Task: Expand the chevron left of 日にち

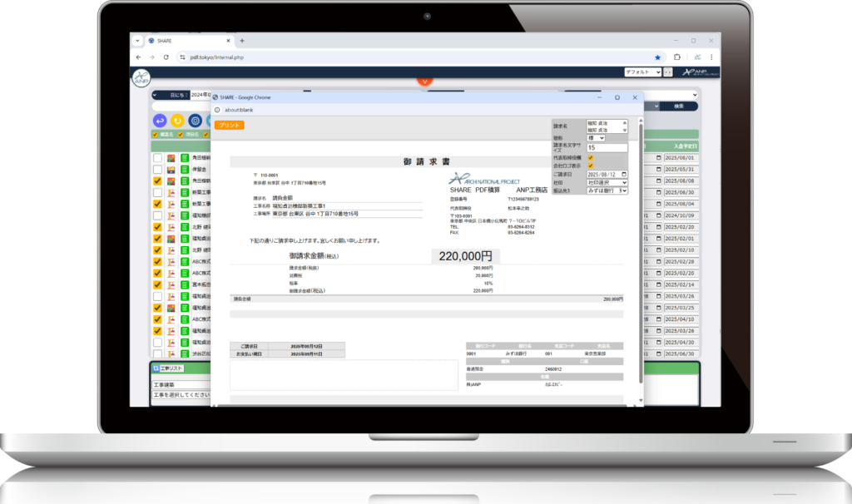Action: (x=155, y=95)
